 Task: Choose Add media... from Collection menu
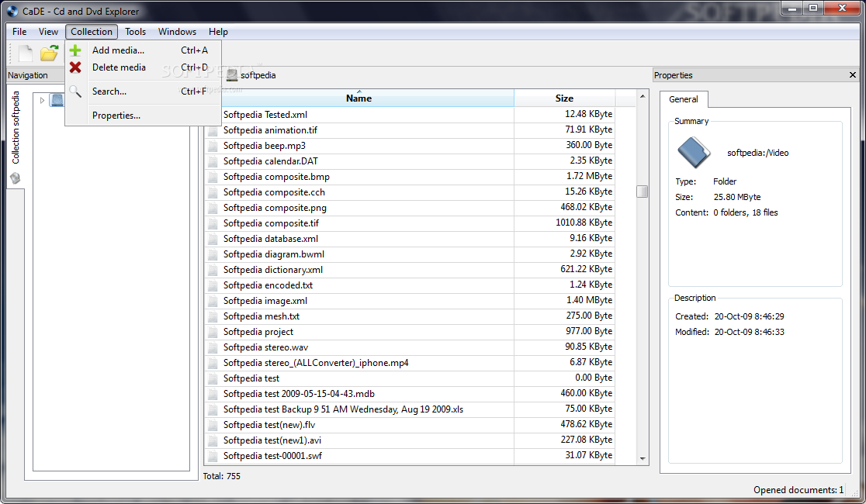point(143,50)
